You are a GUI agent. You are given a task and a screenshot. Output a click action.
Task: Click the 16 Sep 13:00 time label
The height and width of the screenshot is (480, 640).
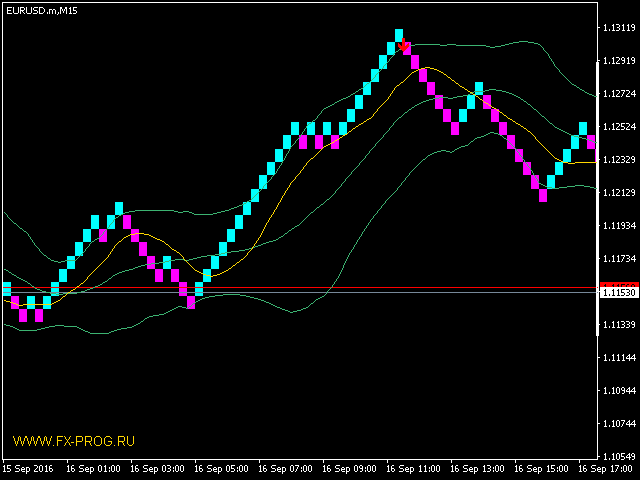[478, 469]
